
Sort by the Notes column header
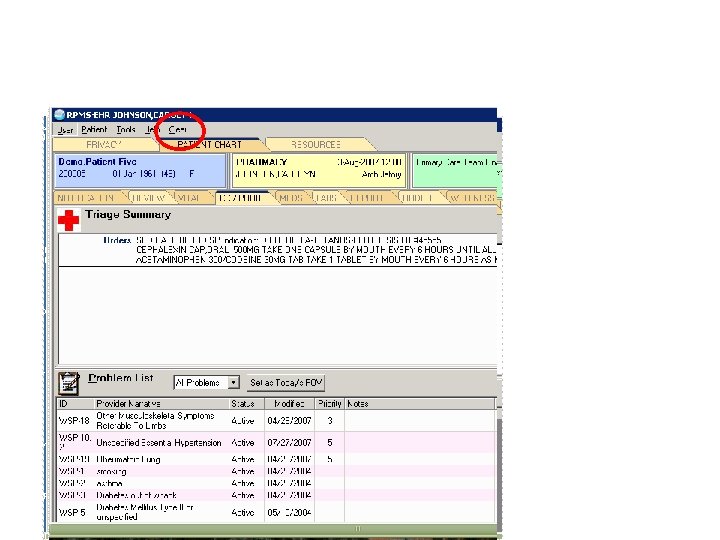click(x=420, y=404)
